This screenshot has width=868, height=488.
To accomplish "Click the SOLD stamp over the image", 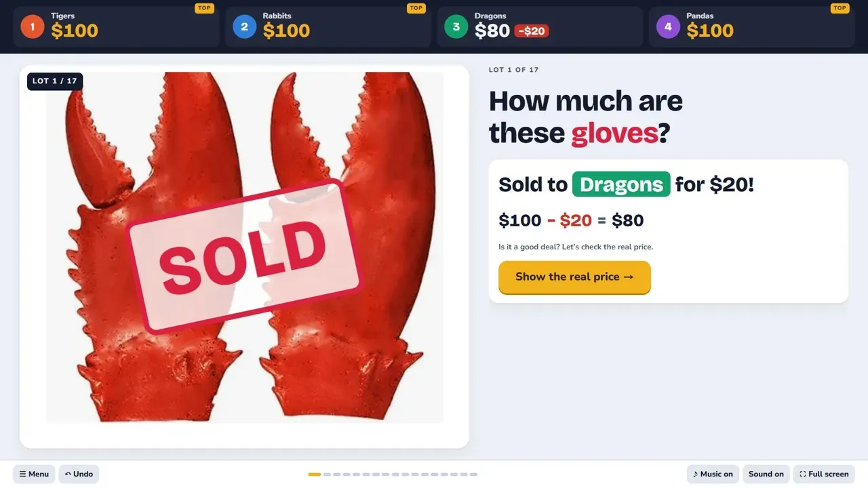I will click(x=245, y=256).
